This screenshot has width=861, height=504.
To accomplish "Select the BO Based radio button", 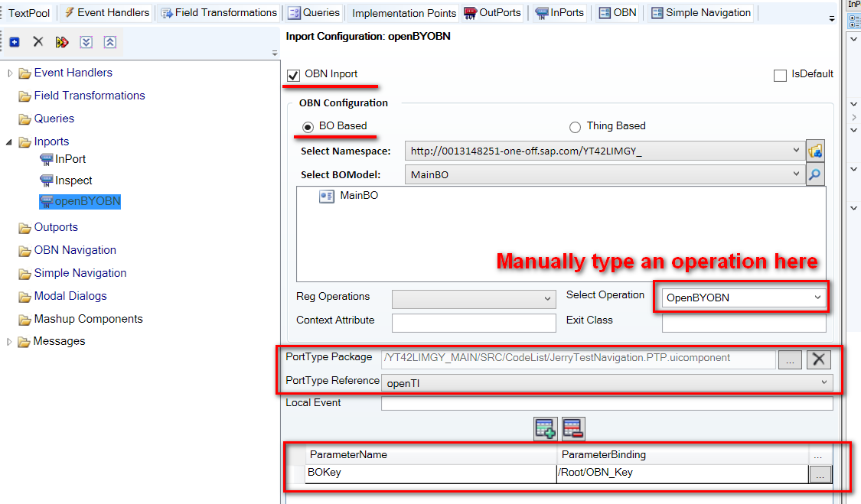I will click(x=308, y=127).
